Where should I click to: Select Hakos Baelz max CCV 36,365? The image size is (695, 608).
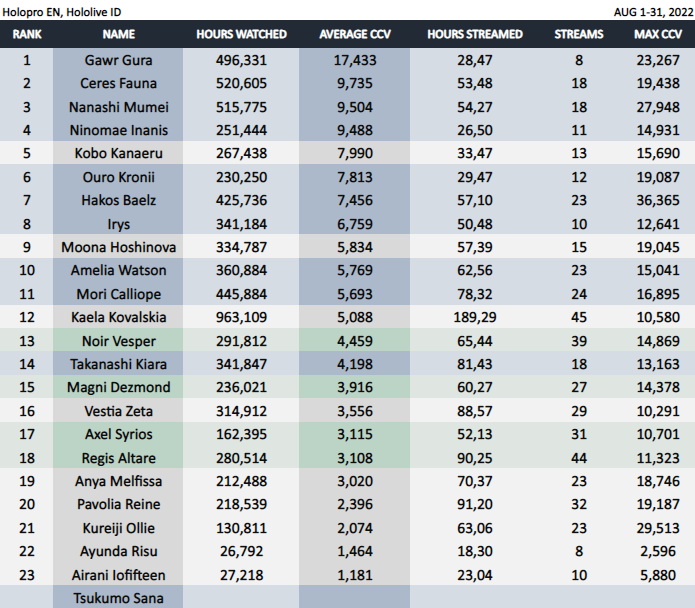point(658,200)
